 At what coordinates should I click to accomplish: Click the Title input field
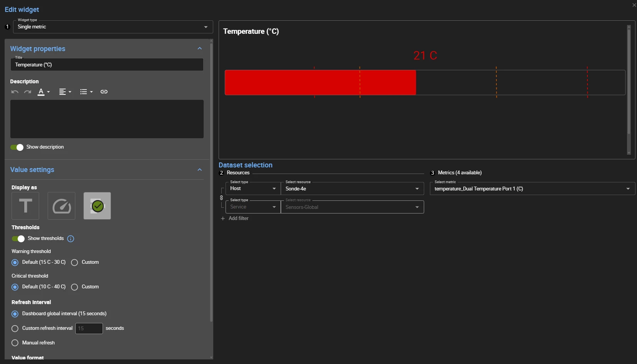[107, 65]
